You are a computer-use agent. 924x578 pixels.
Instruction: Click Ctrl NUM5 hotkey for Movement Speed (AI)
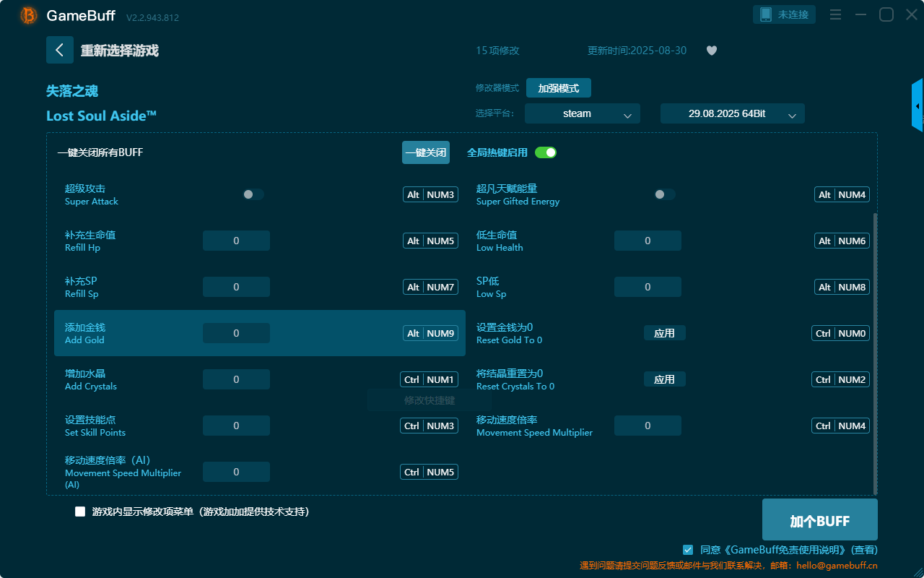tap(429, 472)
